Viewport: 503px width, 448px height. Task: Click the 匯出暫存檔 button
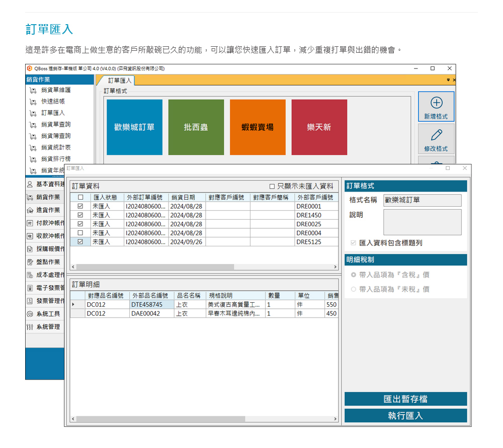click(x=405, y=399)
